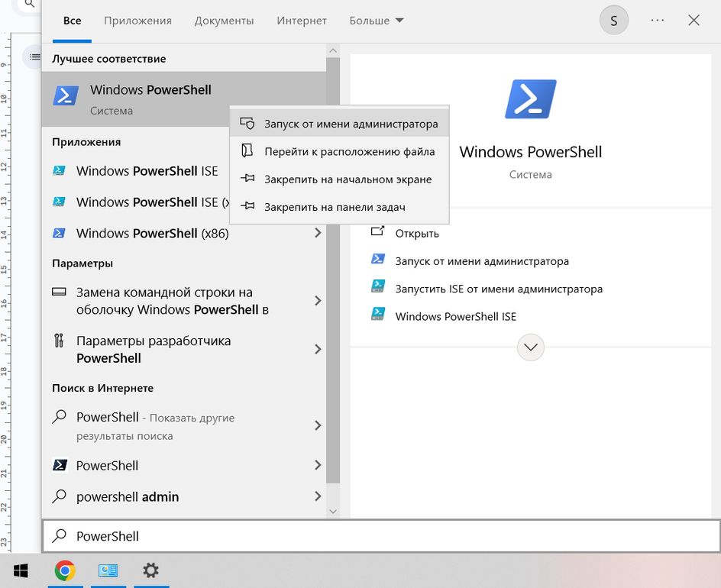The image size is (721, 588).
Task: Close the search panel with X
Action: tap(694, 20)
